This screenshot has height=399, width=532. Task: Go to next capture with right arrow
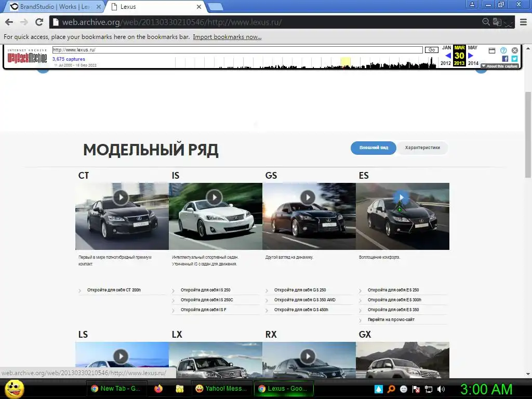(x=471, y=56)
